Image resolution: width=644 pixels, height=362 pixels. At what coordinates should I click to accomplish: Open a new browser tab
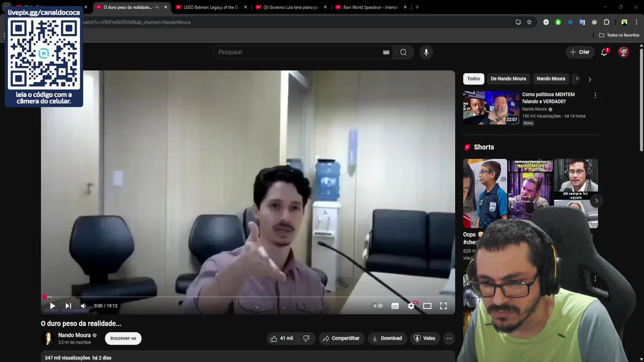[417, 8]
